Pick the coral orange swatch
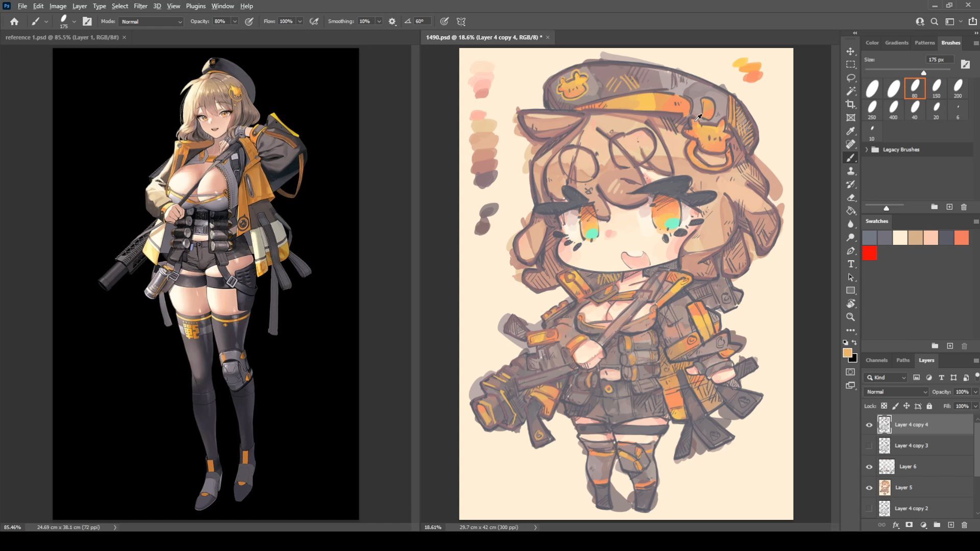Screen dimensions: 980x551 pos(961,238)
